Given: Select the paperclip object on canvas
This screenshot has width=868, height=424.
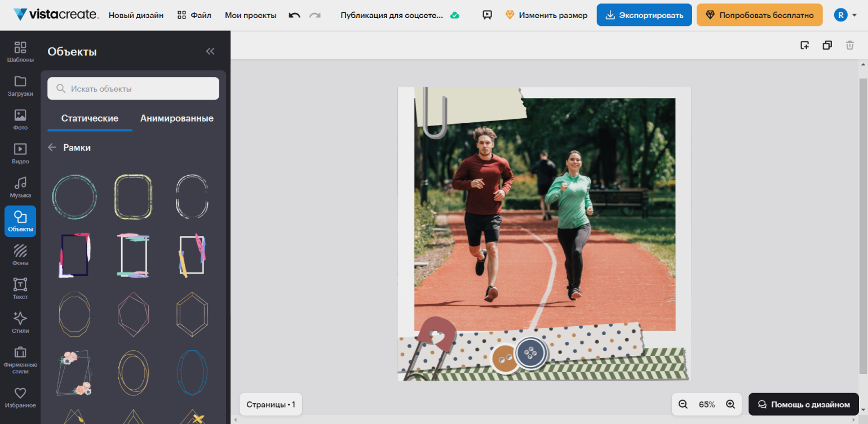Looking at the screenshot, I should (x=434, y=113).
